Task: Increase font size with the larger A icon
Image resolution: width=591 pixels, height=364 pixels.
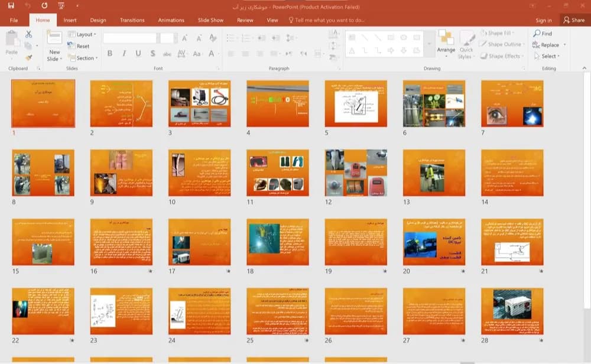Action: [184, 38]
